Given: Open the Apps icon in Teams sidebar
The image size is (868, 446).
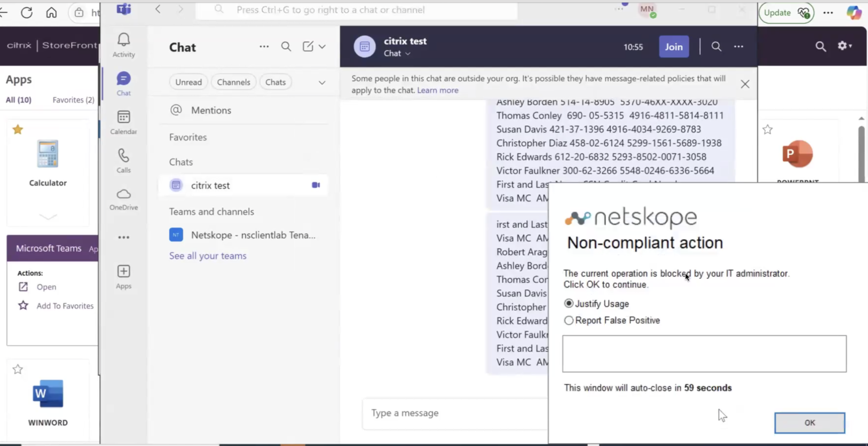Looking at the screenshot, I should (123, 272).
